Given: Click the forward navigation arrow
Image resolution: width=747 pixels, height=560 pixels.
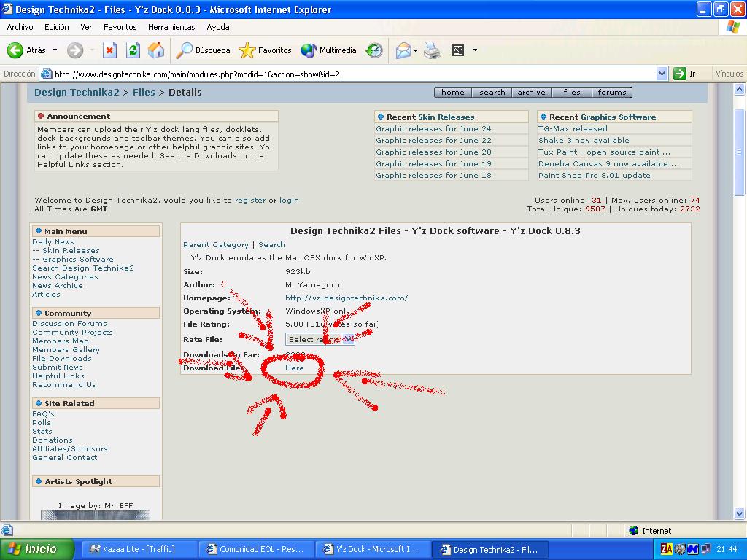Looking at the screenshot, I should pyautogui.click(x=75, y=50).
